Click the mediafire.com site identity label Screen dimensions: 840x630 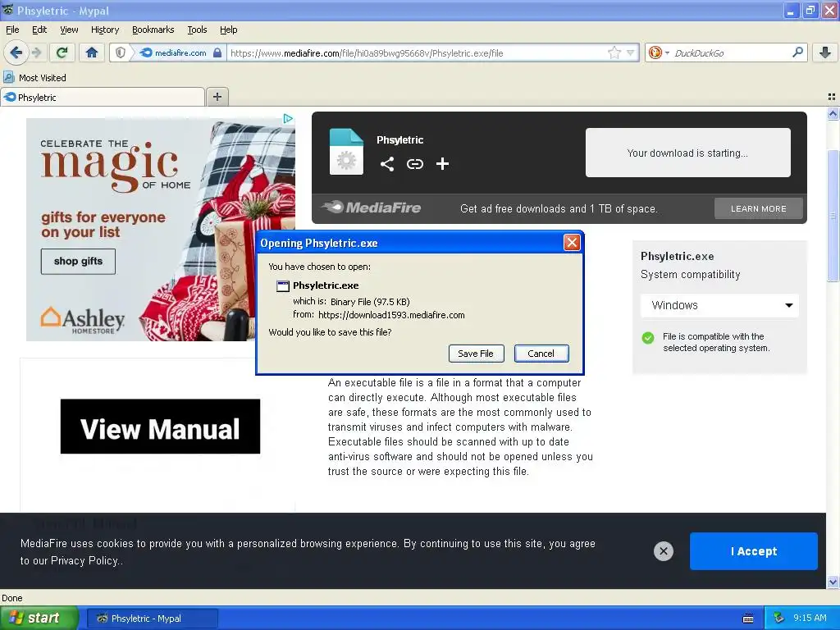click(180, 52)
